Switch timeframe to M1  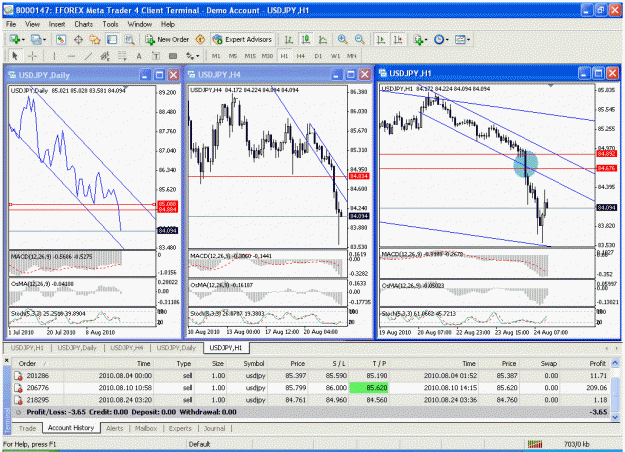[x=216, y=56]
